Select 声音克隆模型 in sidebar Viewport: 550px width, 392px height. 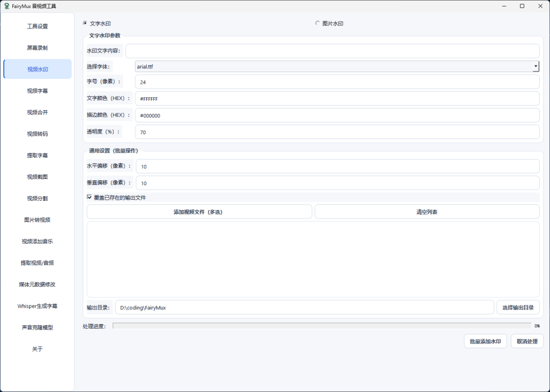tap(38, 327)
